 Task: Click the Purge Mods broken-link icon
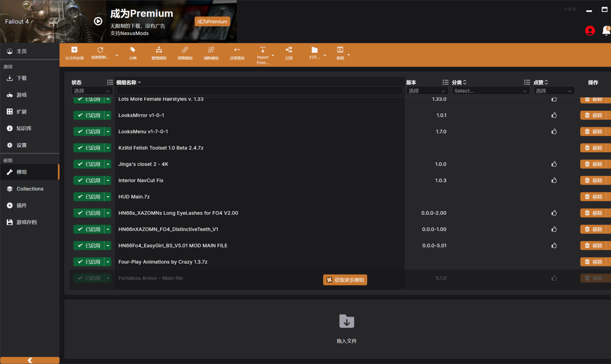click(211, 50)
